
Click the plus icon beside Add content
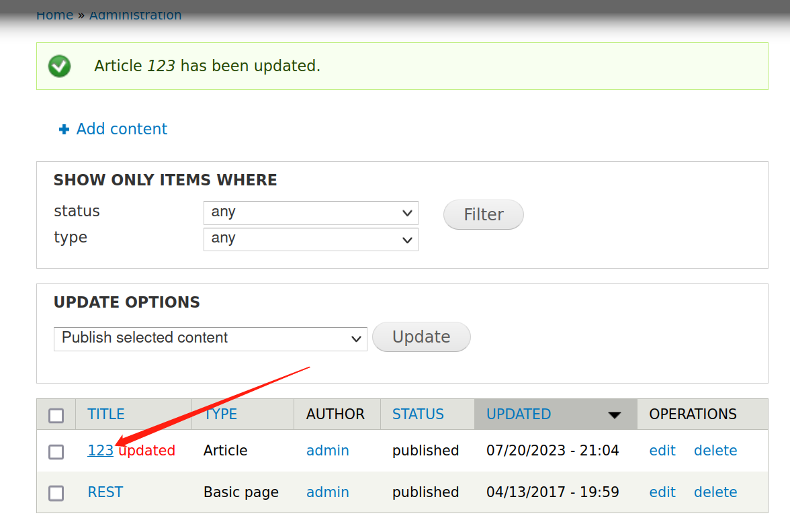[x=64, y=130]
